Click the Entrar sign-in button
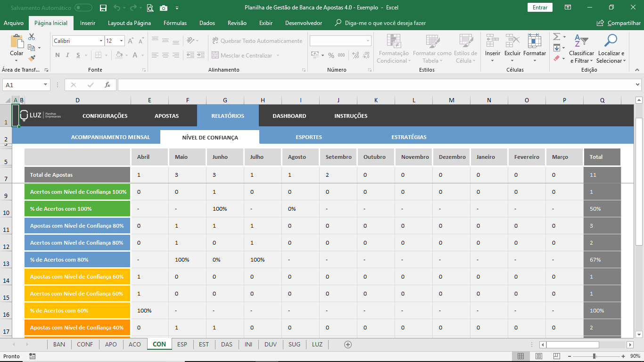The image size is (644, 362). (x=540, y=8)
